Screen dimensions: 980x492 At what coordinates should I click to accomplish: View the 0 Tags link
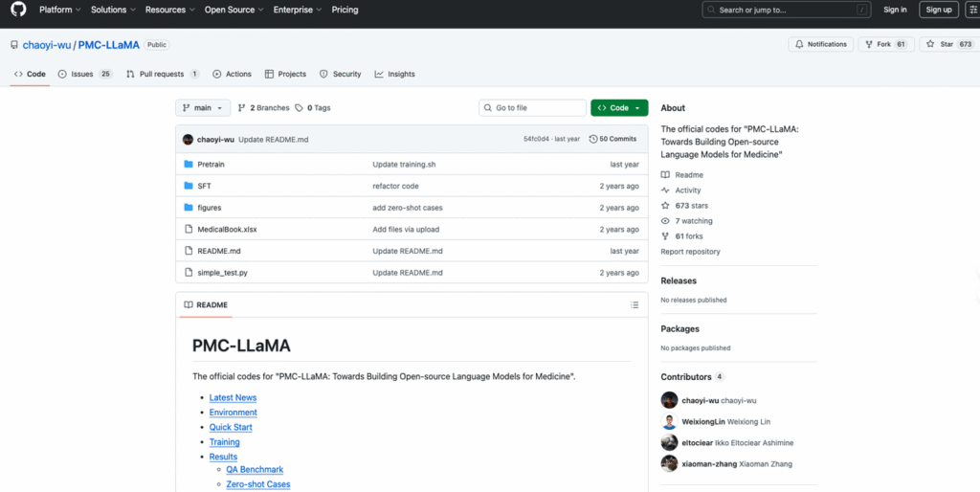(313, 107)
